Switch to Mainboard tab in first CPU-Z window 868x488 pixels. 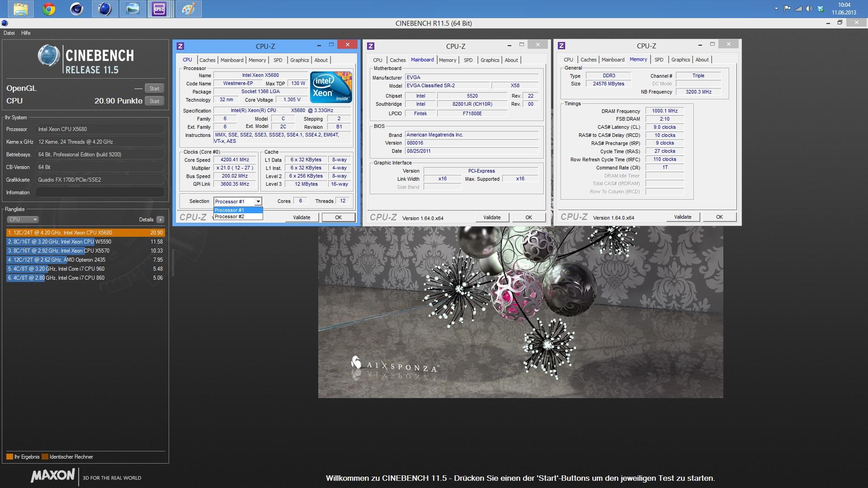[x=232, y=60]
